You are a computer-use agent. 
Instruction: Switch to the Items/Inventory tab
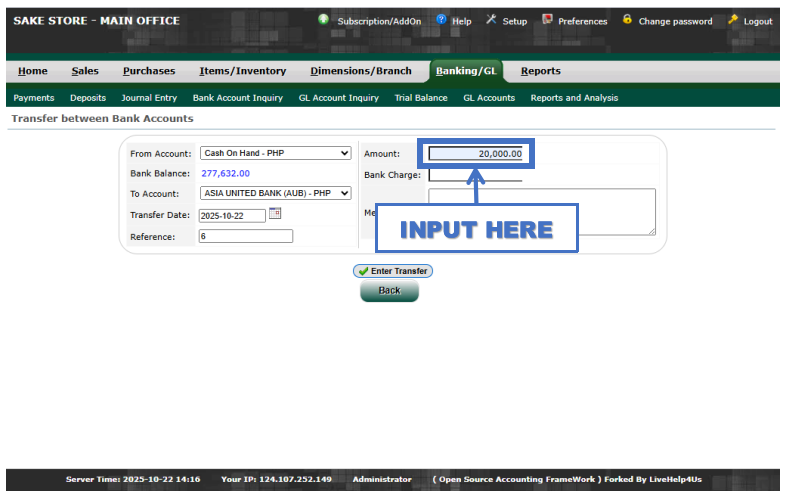click(x=242, y=71)
